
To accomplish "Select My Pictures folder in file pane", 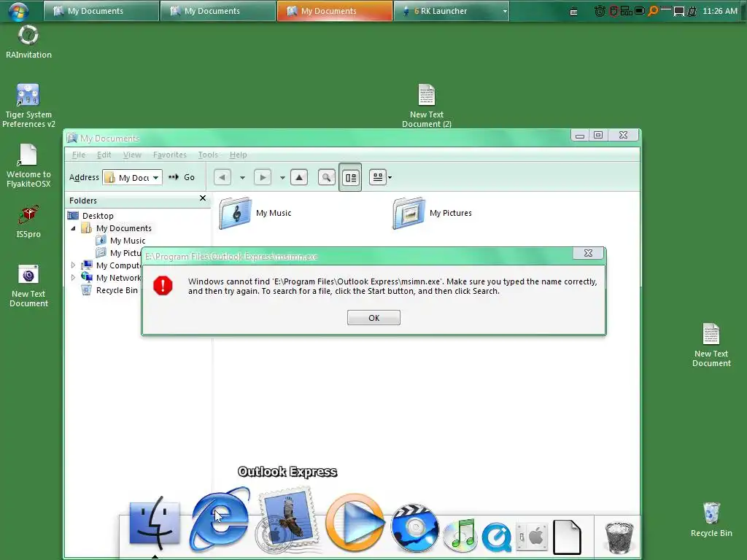I will (x=433, y=213).
